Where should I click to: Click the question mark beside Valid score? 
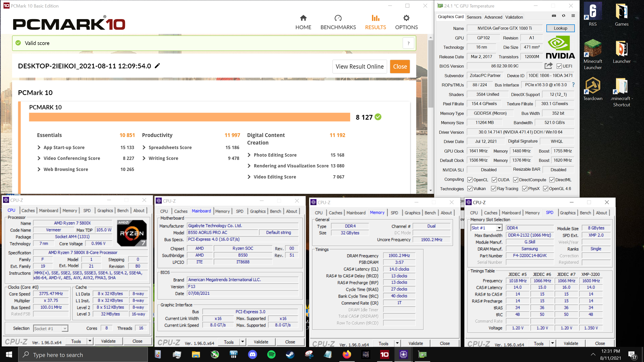pos(409,43)
